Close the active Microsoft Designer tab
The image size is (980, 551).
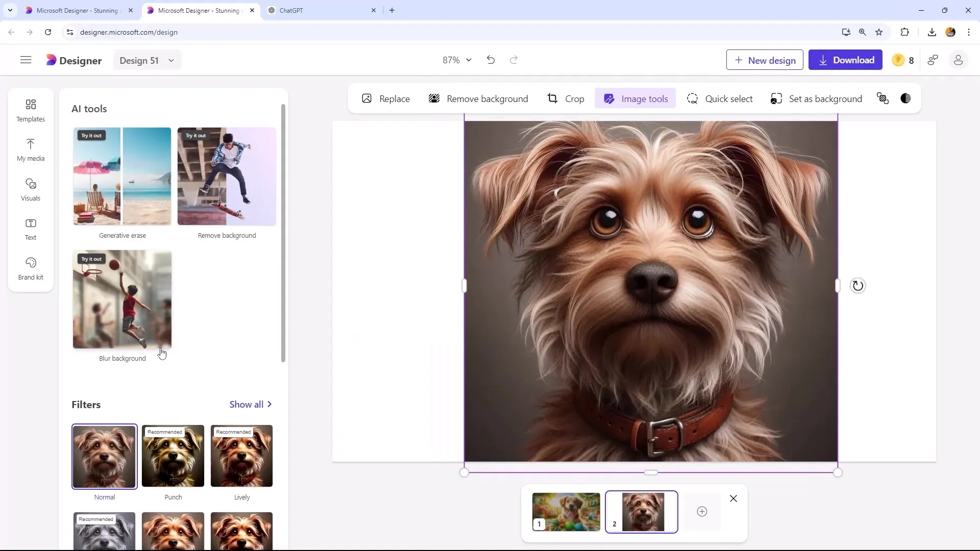252,10
